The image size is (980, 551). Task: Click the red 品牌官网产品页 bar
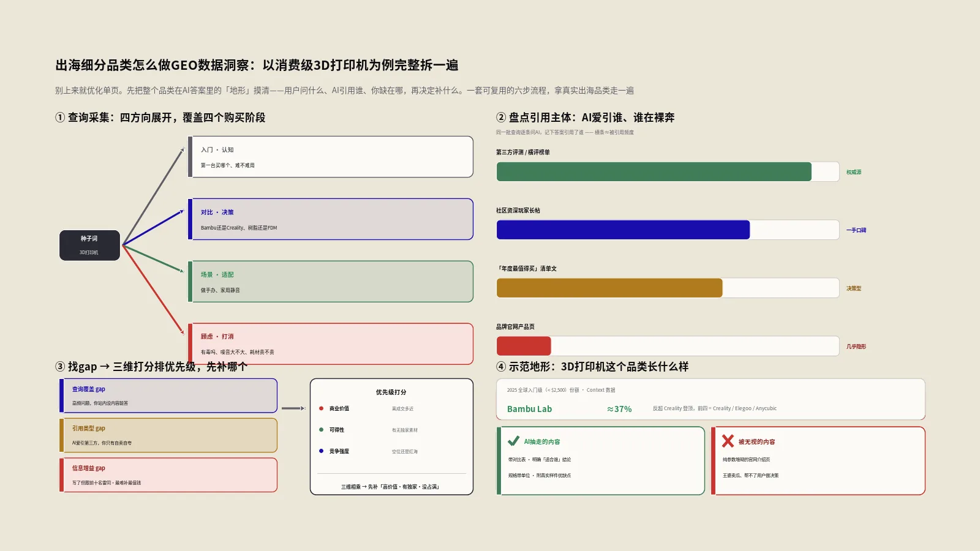(x=524, y=346)
